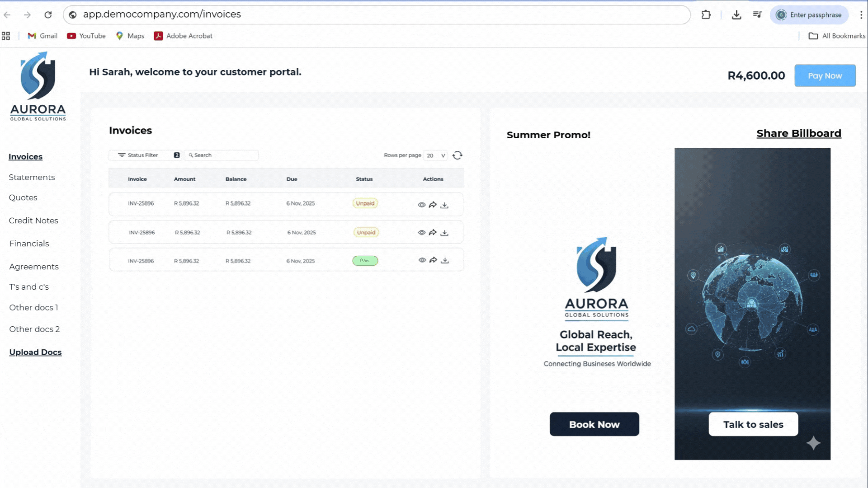View the second unpaid invoice via eye icon
The image size is (868, 488).
(421, 232)
